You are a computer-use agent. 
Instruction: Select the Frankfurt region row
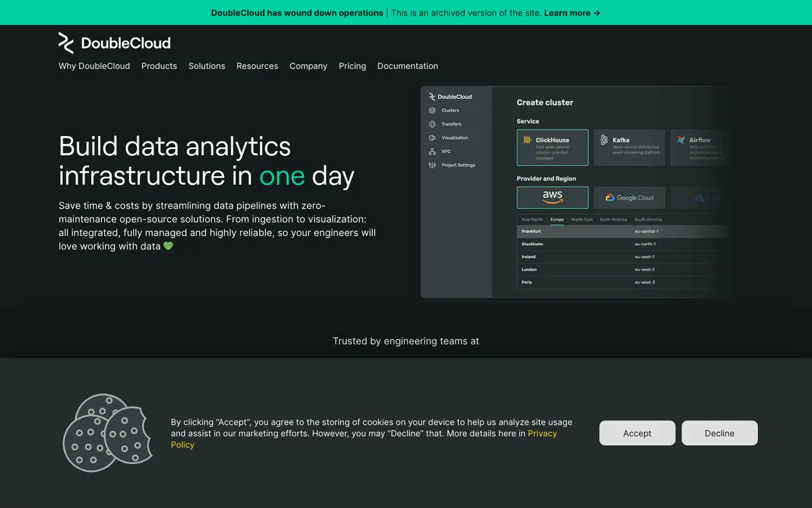click(625, 232)
